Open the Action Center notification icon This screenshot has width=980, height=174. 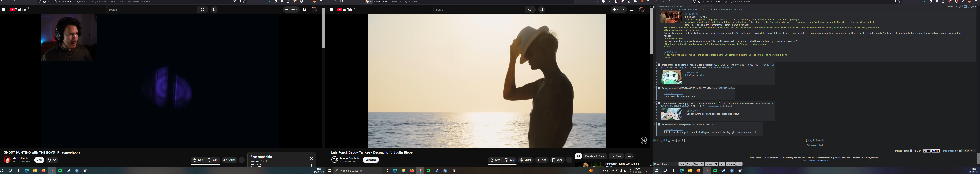pyautogui.click(x=647, y=171)
